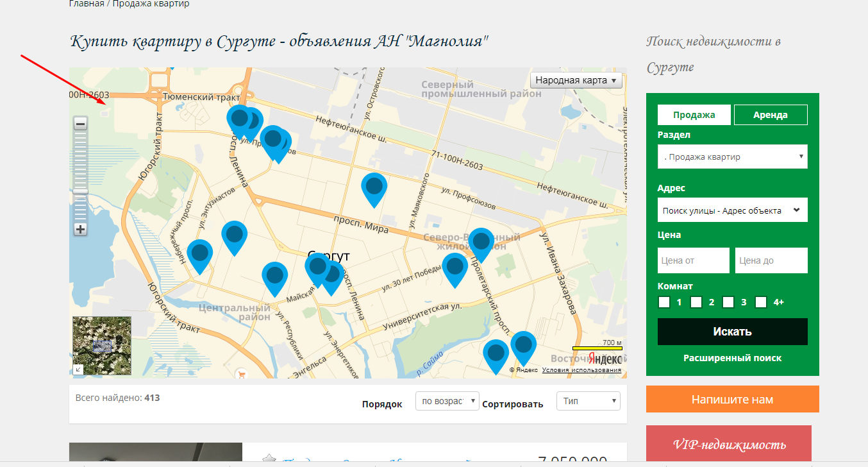Open Сортировать Тип dropdown
The image size is (868, 467).
(588, 401)
